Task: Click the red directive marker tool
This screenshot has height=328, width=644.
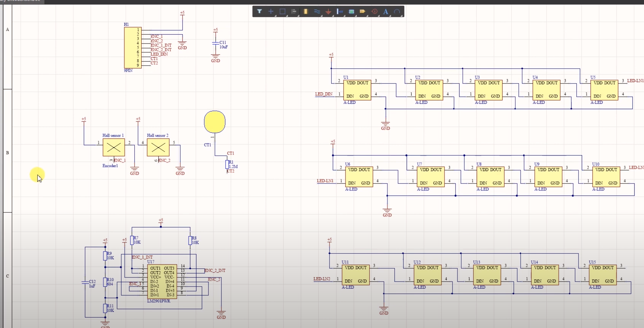Action: pos(374,11)
